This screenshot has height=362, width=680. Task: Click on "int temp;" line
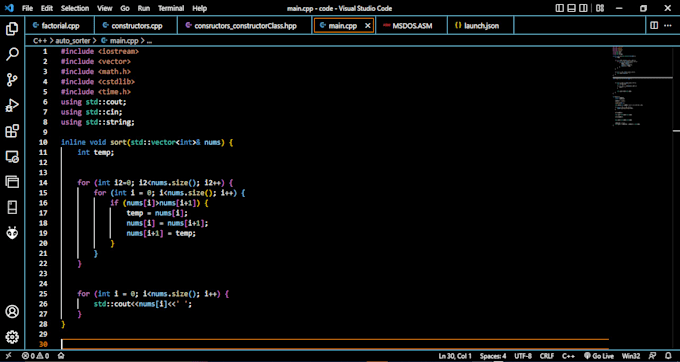click(95, 153)
